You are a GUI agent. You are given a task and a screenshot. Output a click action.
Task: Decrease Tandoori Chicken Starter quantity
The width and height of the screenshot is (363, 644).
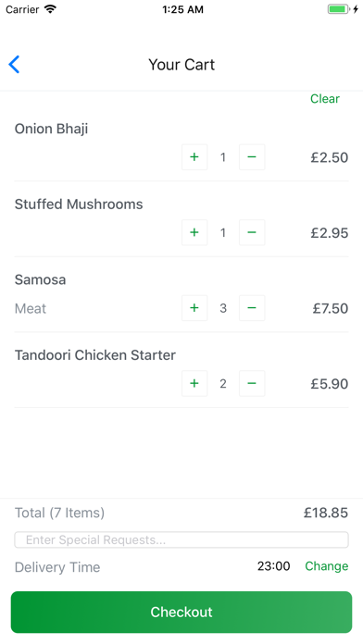[252, 384]
